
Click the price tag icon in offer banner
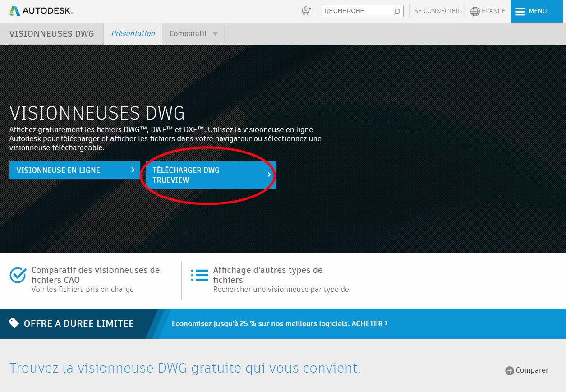click(x=14, y=323)
